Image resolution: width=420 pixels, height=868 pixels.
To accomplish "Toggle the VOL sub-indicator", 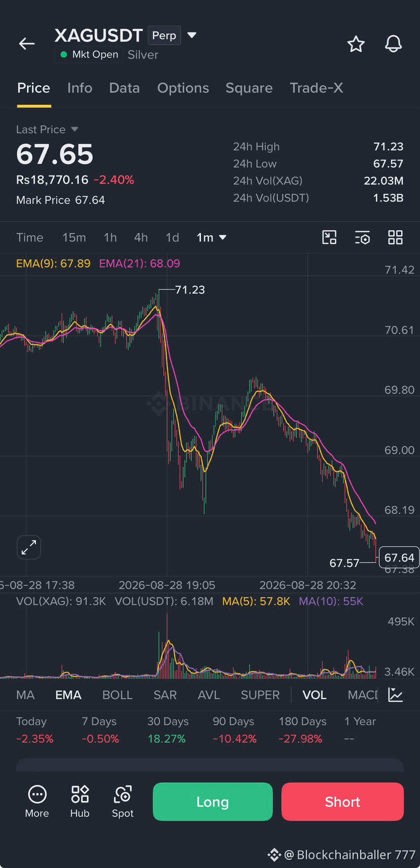I will click(314, 695).
